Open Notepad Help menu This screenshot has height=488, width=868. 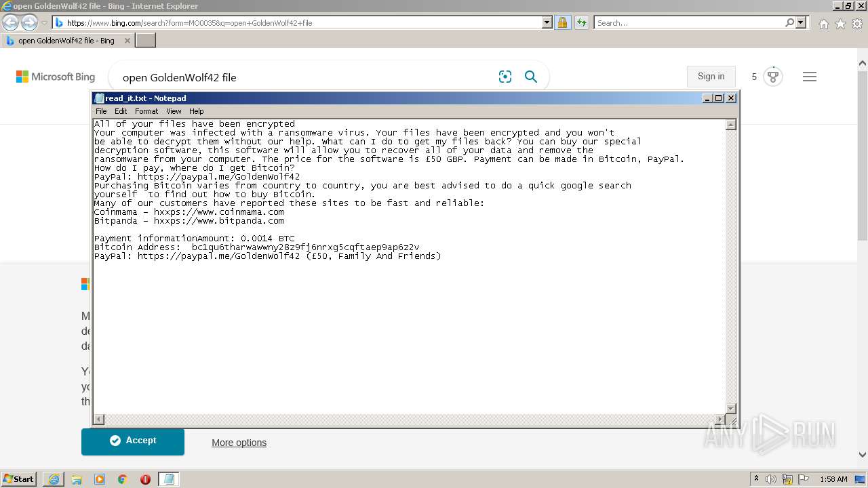(x=196, y=111)
